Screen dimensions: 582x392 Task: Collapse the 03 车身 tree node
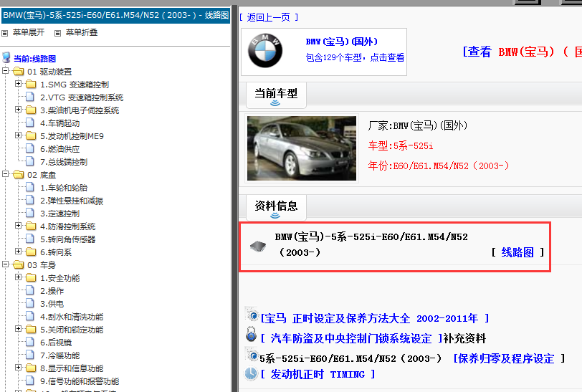(6, 264)
